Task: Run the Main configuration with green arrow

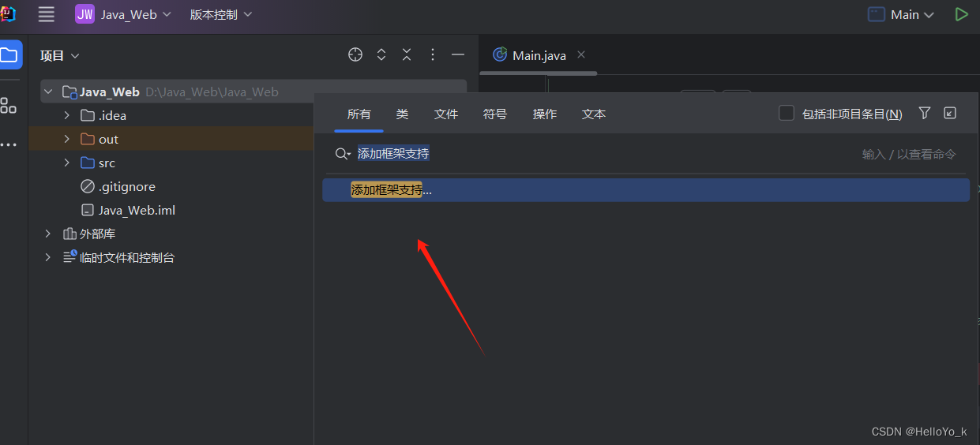Action: pos(961,14)
